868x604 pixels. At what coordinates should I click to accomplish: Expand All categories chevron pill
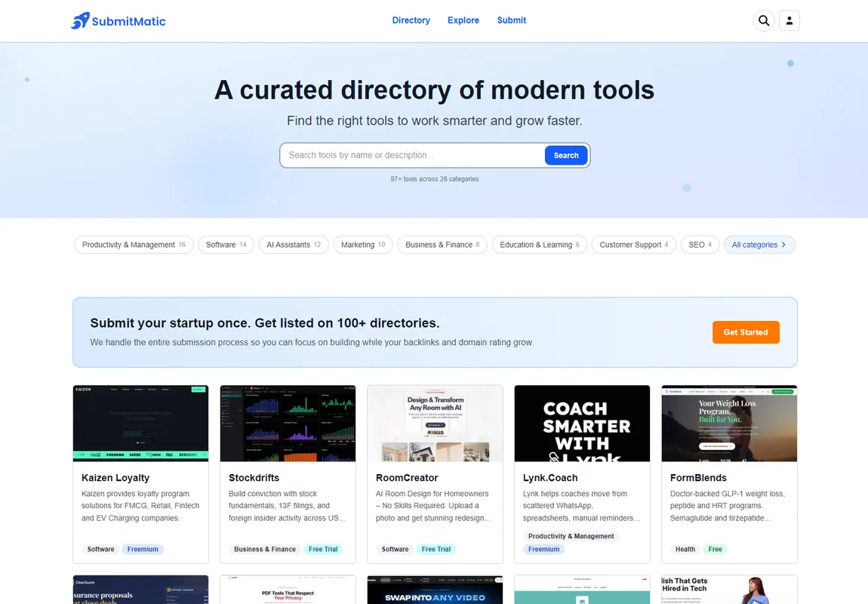pos(759,245)
